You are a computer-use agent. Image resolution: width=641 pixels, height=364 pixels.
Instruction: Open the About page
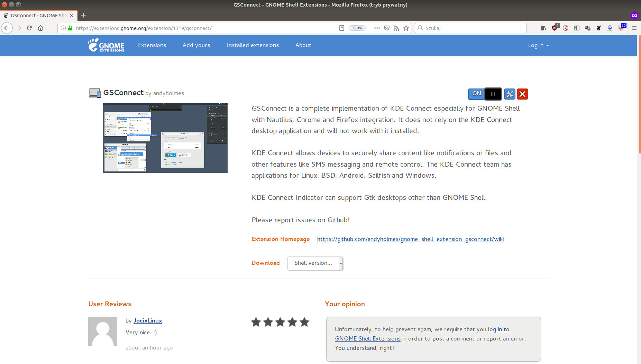click(303, 45)
